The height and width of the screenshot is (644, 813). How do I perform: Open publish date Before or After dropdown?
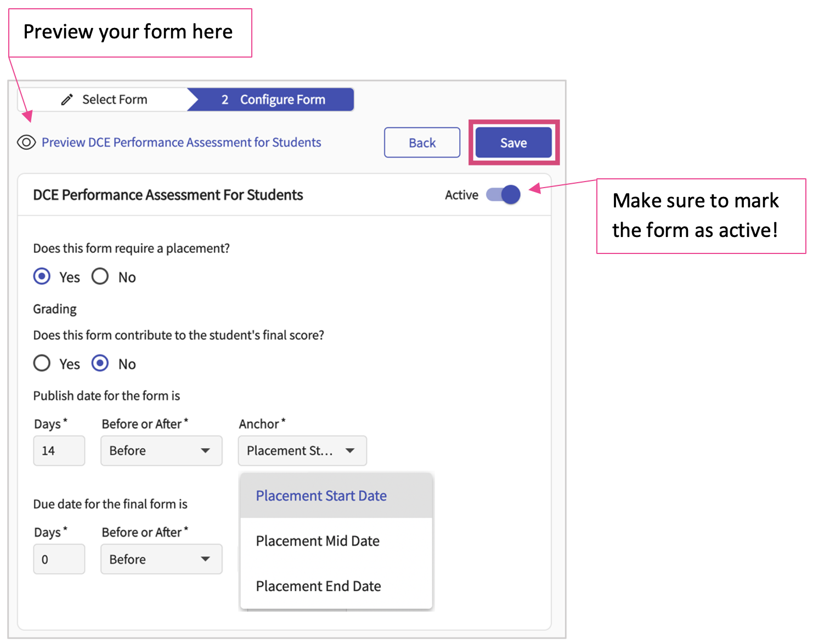click(161, 451)
